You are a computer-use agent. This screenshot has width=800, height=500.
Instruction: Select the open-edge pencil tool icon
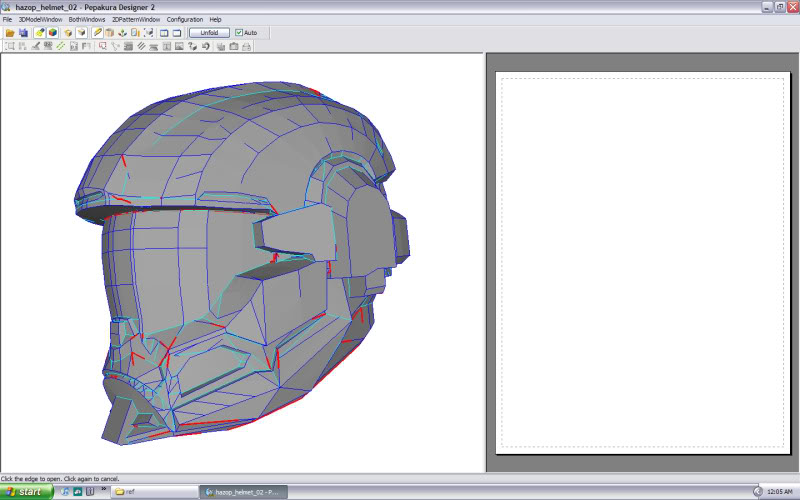(96, 33)
